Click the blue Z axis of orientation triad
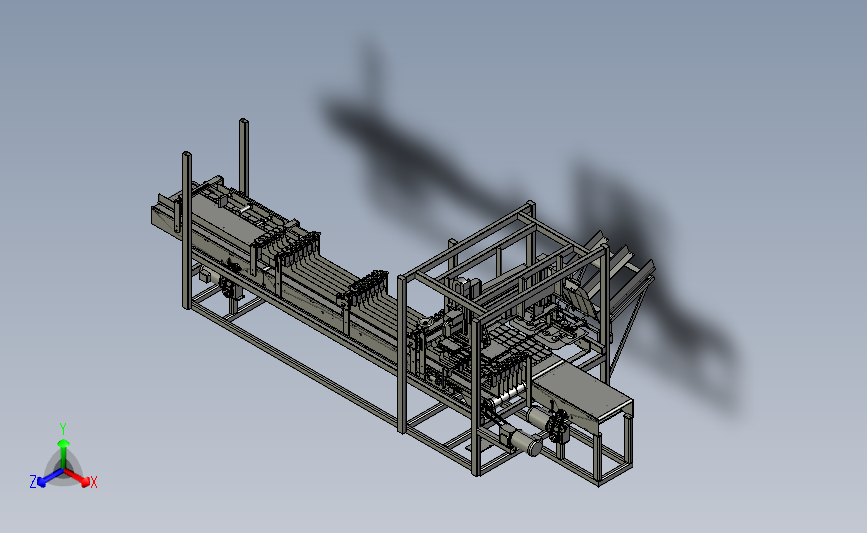The height and width of the screenshot is (533, 867). [x=50, y=478]
